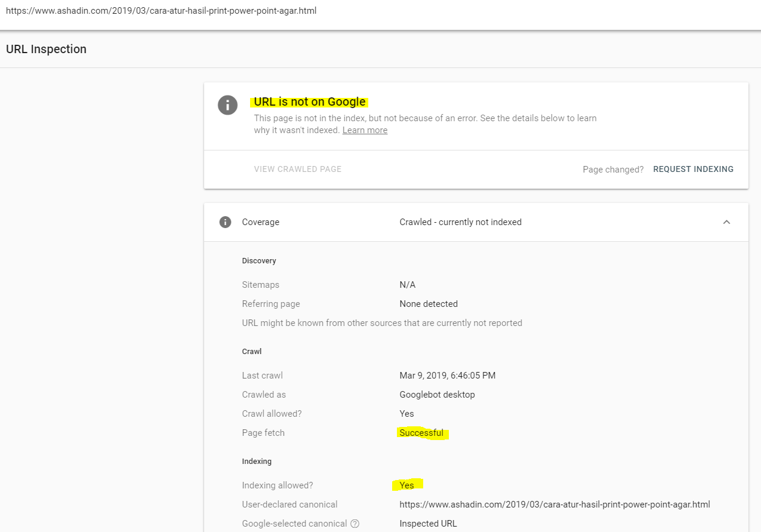Click the info icon beside URL is not on Google

[227, 105]
